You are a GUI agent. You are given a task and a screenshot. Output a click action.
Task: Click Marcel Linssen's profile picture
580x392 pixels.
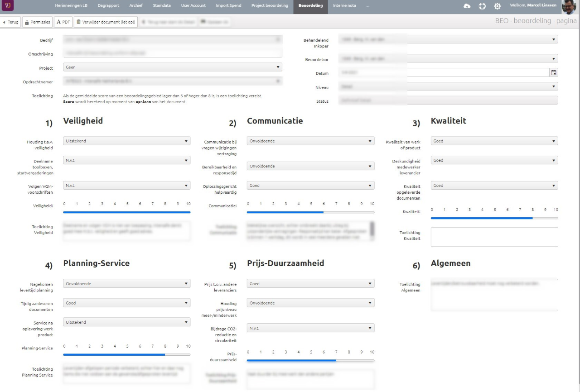(x=569, y=7)
